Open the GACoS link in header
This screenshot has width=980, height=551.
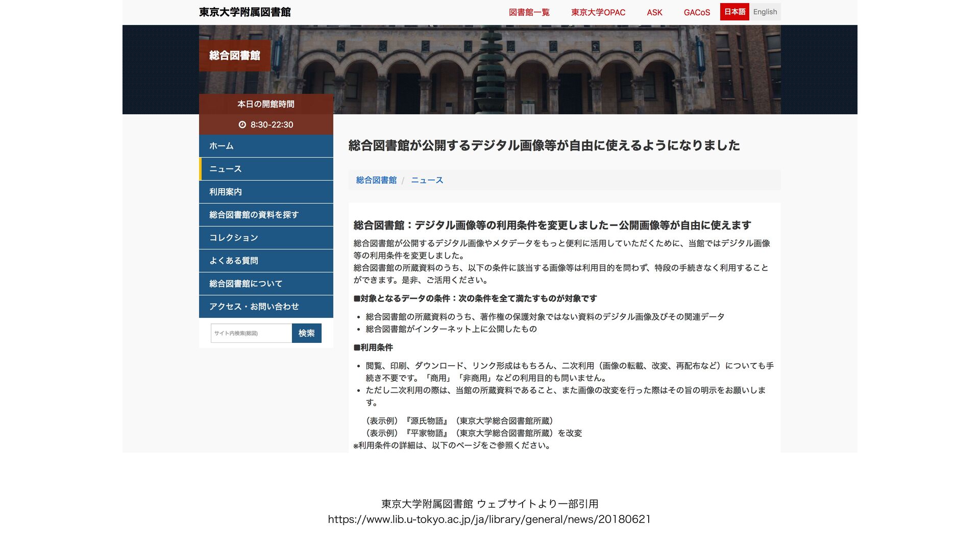(697, 12)
